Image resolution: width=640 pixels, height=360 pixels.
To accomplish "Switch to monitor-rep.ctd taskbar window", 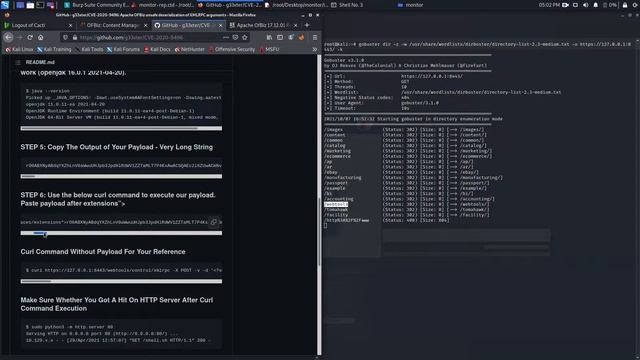I will point(163,5).
